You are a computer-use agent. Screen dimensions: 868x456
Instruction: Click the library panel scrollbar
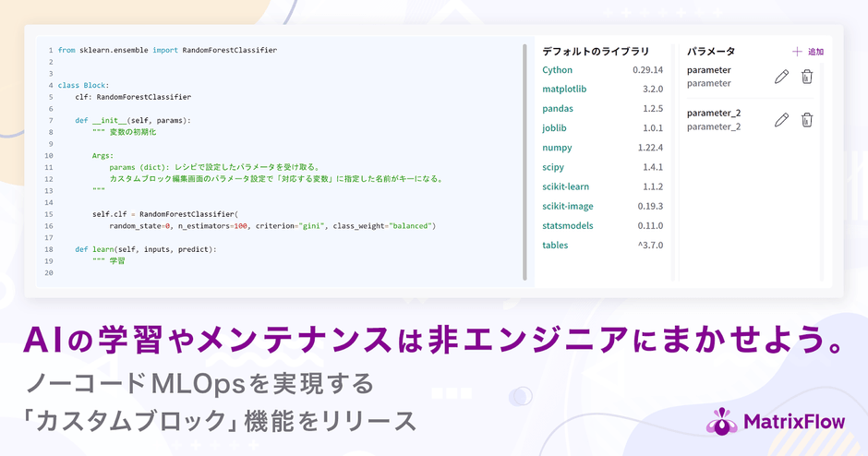click(x=674, y=162)
